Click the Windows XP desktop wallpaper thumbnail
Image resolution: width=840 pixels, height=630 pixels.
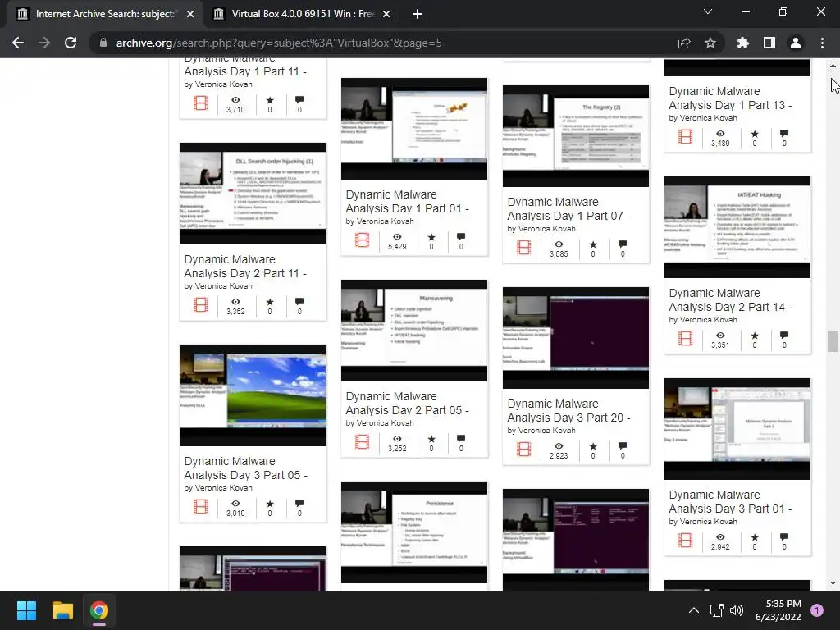click(x=253, y=395)
